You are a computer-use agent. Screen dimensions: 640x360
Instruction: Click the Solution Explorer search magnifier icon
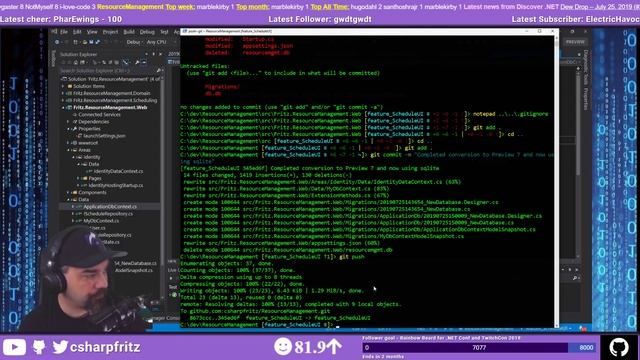(158, 71)
